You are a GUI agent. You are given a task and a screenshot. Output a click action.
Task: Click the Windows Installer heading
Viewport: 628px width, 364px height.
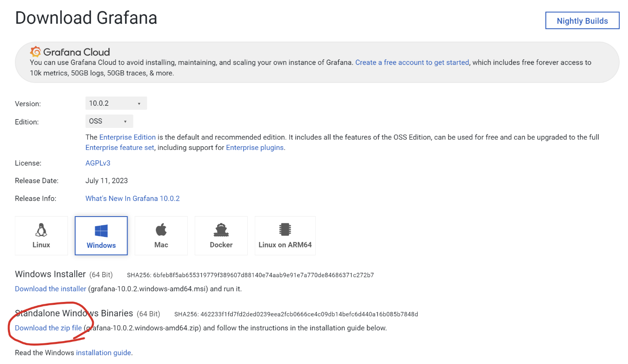click(x=50, y=274)
